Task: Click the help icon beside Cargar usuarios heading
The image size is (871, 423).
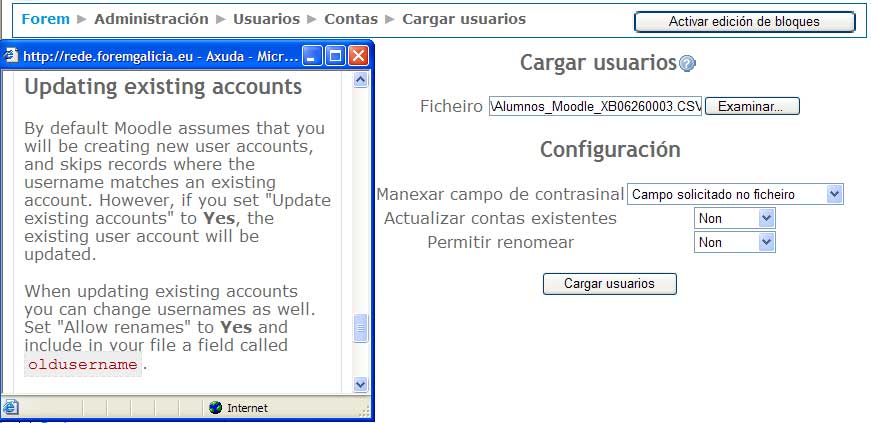Action: (x=687, y=64)
